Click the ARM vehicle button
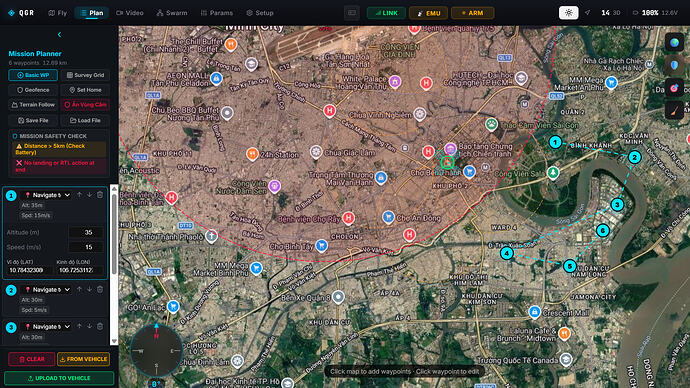 [473, 13]
